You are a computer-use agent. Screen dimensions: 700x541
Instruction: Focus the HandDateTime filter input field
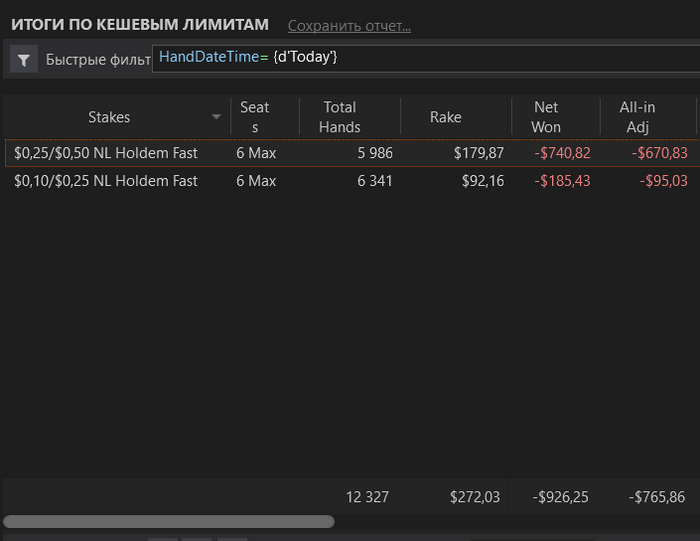(x=426, y=58)
